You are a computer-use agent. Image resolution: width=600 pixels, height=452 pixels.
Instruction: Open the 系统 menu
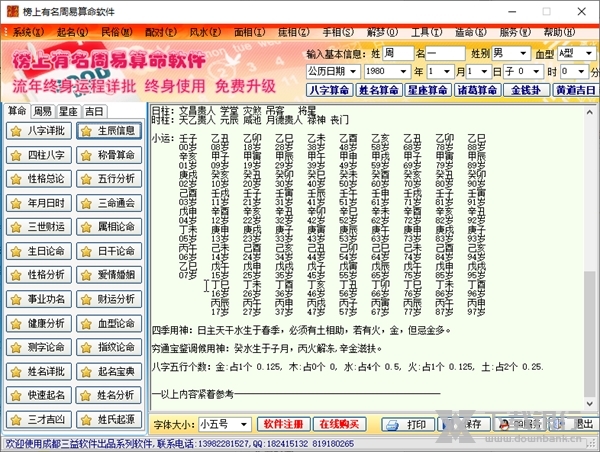28,32
